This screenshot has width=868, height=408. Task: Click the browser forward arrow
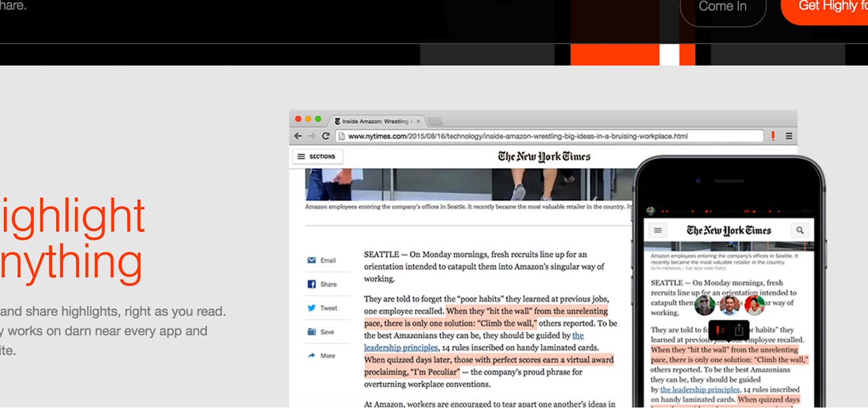tap(312, 136)
